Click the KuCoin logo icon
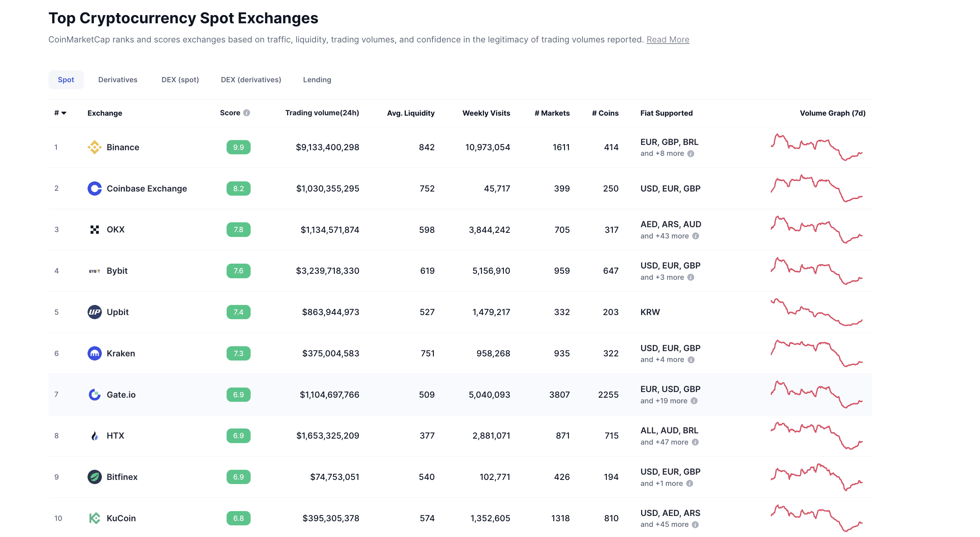980x537 pixels. pos(94,518)
